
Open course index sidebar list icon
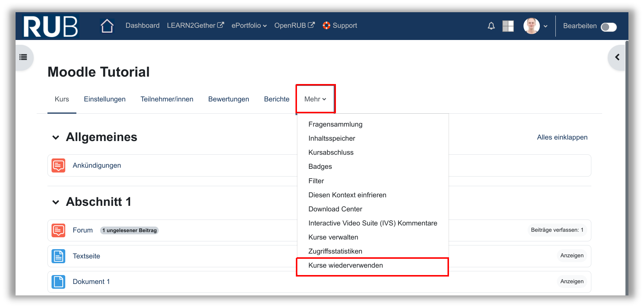pos(23,57)
